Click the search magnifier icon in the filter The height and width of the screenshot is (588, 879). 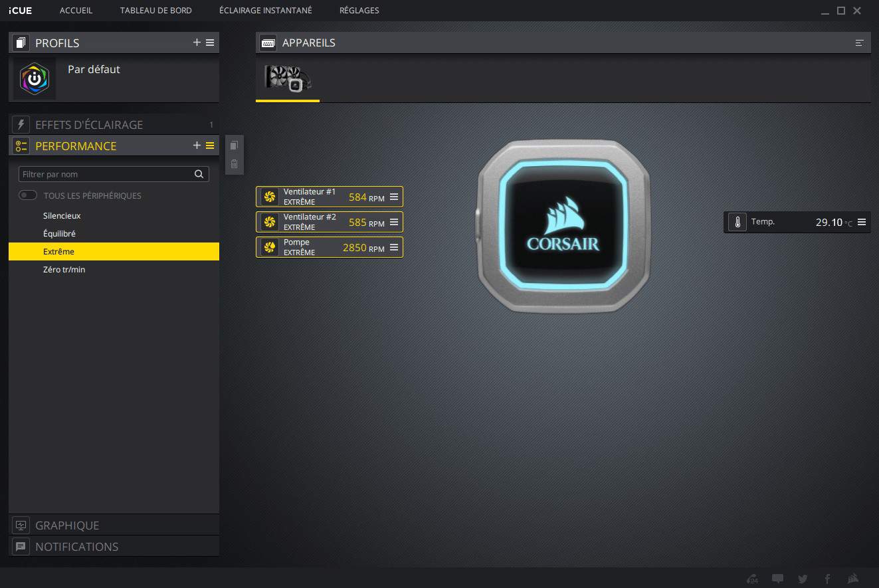click(199, 174)
